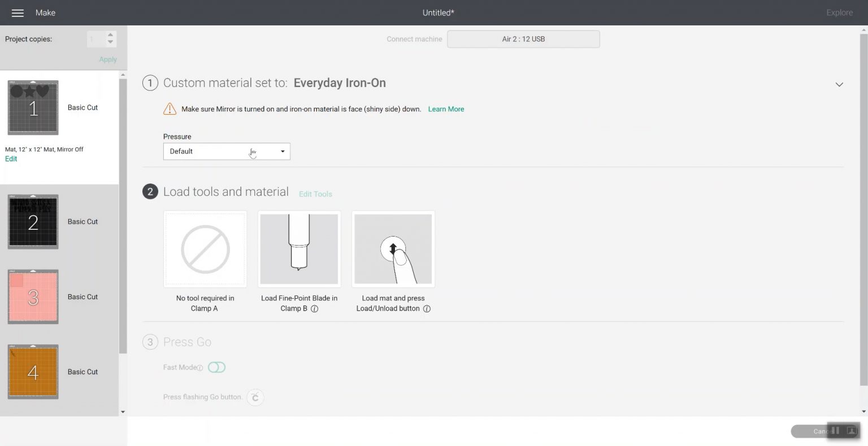Select the 'No tool required in Clamp A' tile
Viewport: 868px width, 446px height.
pyautogui.click(x=205, y=248)
